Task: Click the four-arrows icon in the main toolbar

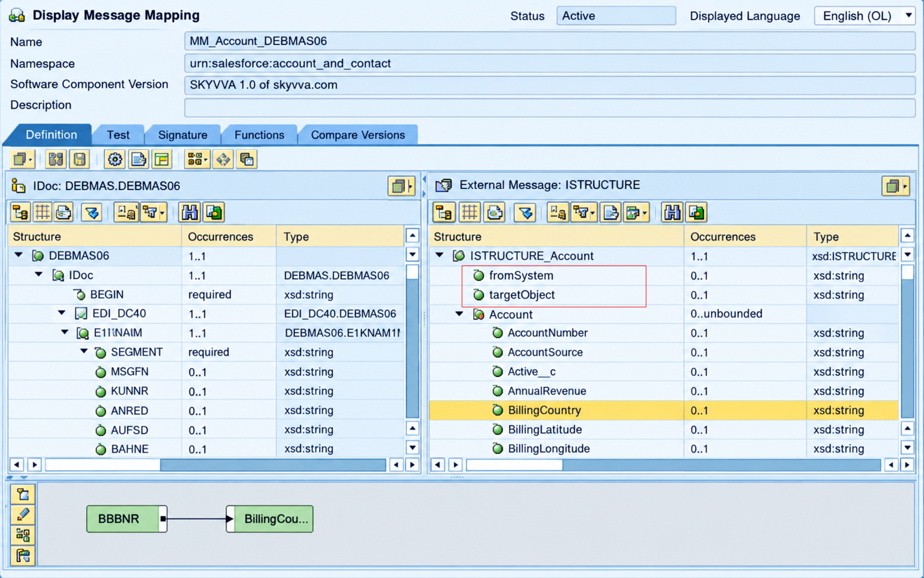Action: (223, 159)
